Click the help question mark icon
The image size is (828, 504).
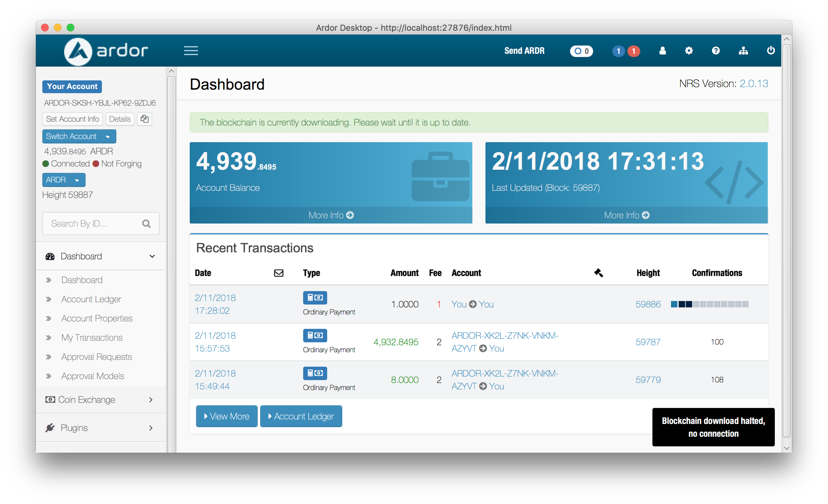tap(716, 51)
